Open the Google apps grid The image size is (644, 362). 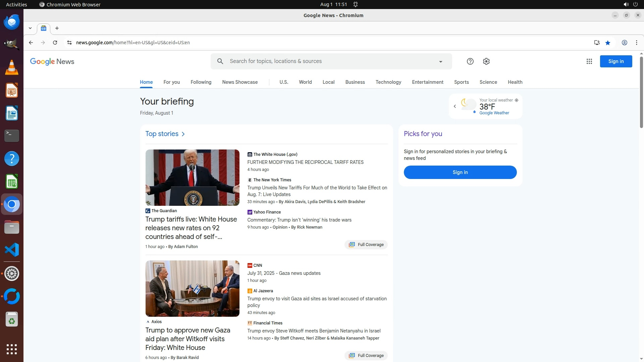click(589, 61)
